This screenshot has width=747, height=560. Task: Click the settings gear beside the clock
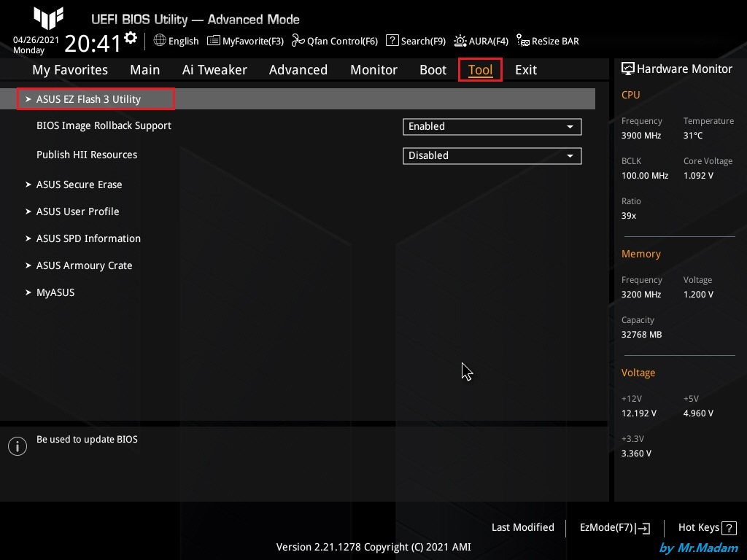131,38
